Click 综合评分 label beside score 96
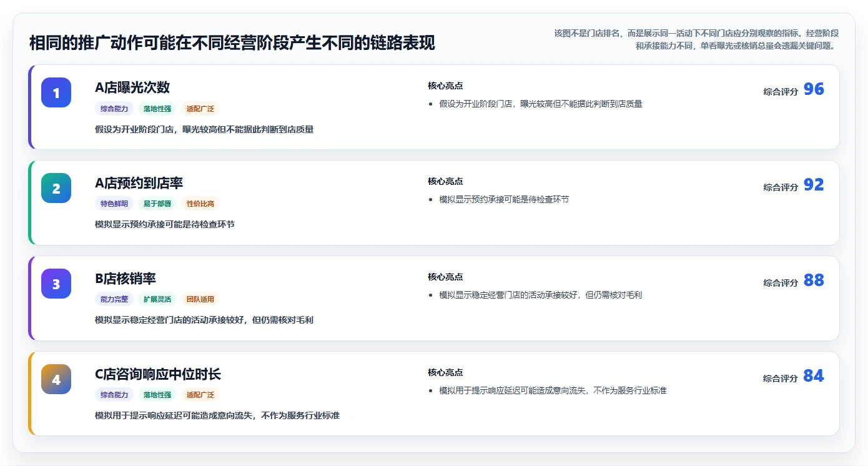 click(x=781, y=92)
